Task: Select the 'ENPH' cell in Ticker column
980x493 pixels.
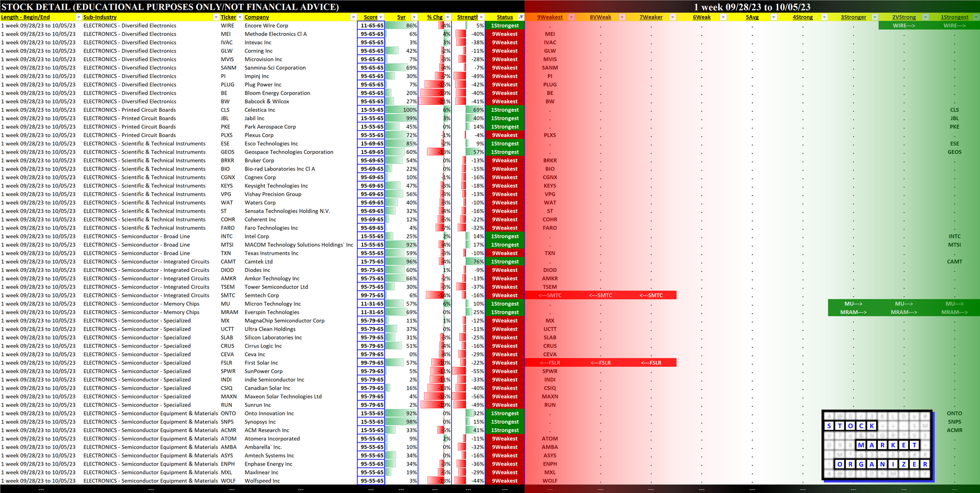Action: pyautogui.click(x=228, y=464)
